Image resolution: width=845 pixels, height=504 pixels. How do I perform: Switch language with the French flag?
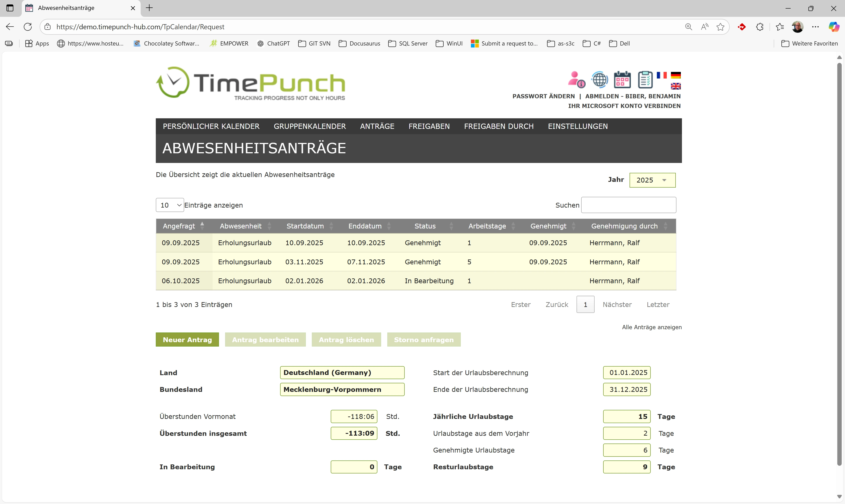tap(661, 75)
